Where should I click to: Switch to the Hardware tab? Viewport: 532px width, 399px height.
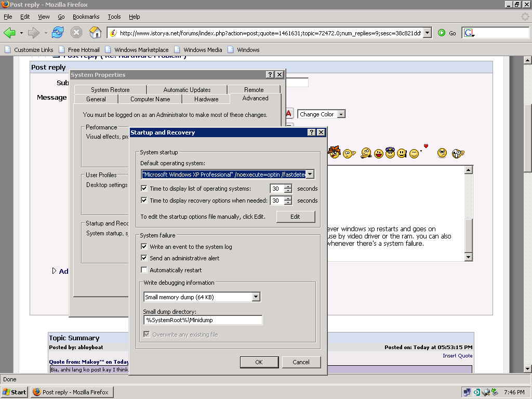point(206,99)
